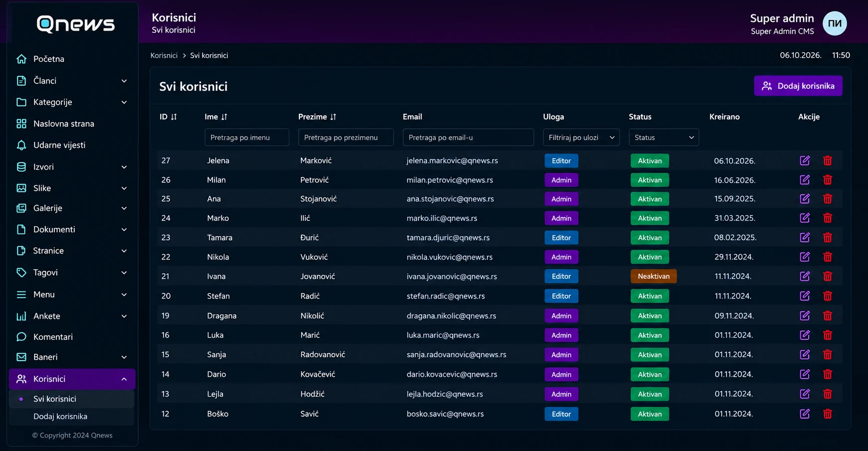Edit user Lejla Hodžić
868x451 pixels.
click(805, 394)
